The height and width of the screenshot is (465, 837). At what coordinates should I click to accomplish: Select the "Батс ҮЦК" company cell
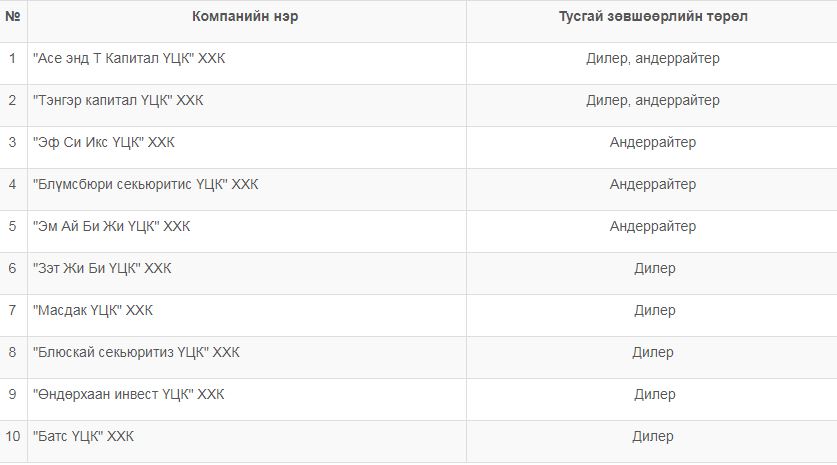coord(83,437)
